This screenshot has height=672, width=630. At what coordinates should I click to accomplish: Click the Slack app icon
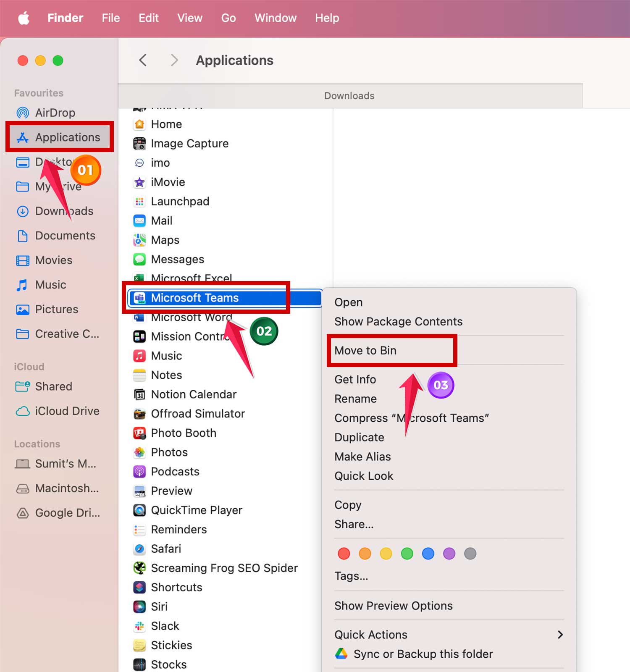tap(139, 626)
